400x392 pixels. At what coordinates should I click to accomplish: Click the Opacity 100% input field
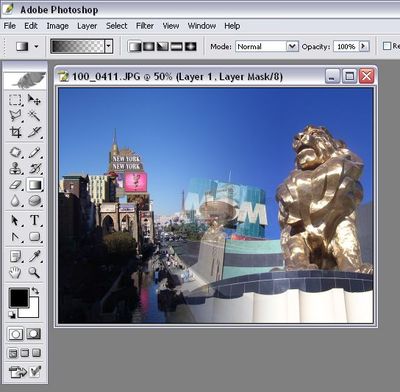(346, 46)
